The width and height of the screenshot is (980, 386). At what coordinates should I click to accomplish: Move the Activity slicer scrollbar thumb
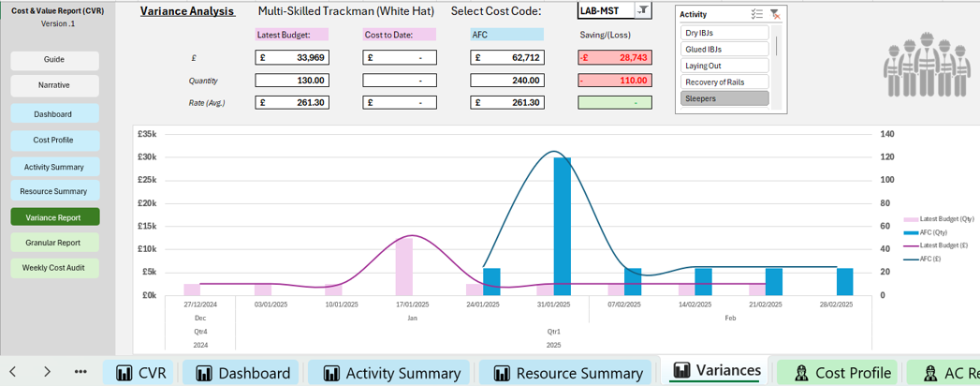pos(777,46)
